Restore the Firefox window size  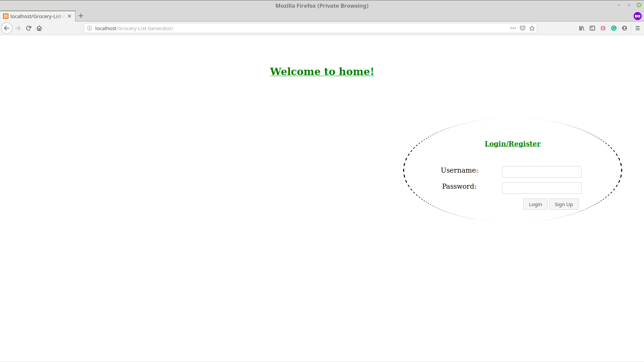(x=629, y=5)
